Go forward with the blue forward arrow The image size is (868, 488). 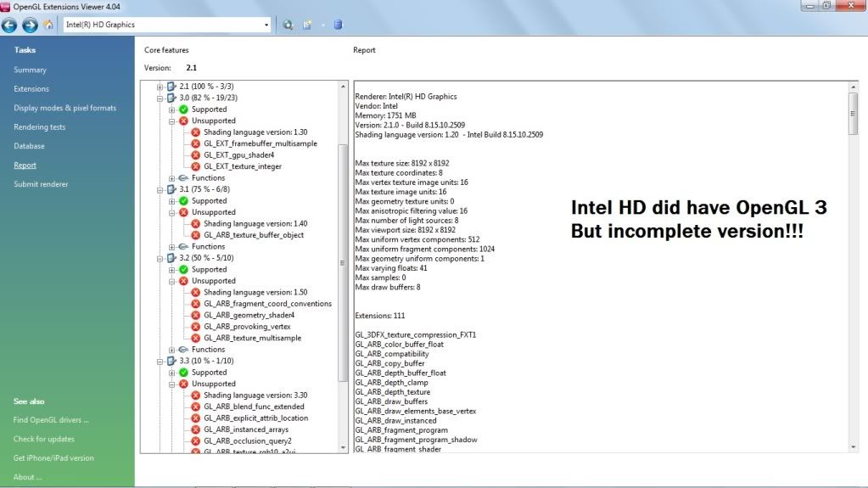pyautogui.click(x=30, y=25)
